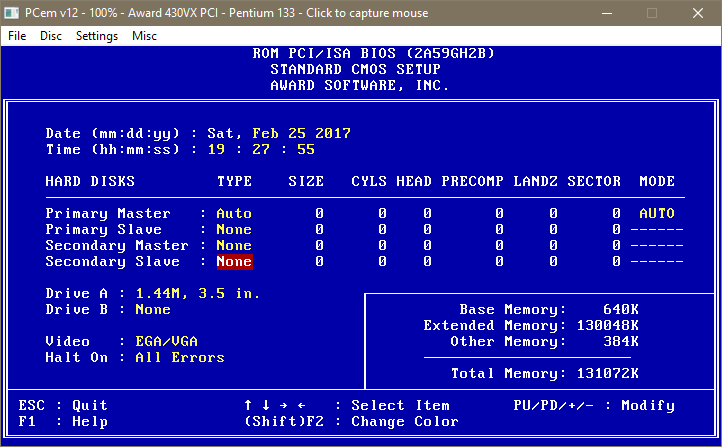The image size is (722, 447).
Task: Click the MODE column header
Action: coord(657,181)
